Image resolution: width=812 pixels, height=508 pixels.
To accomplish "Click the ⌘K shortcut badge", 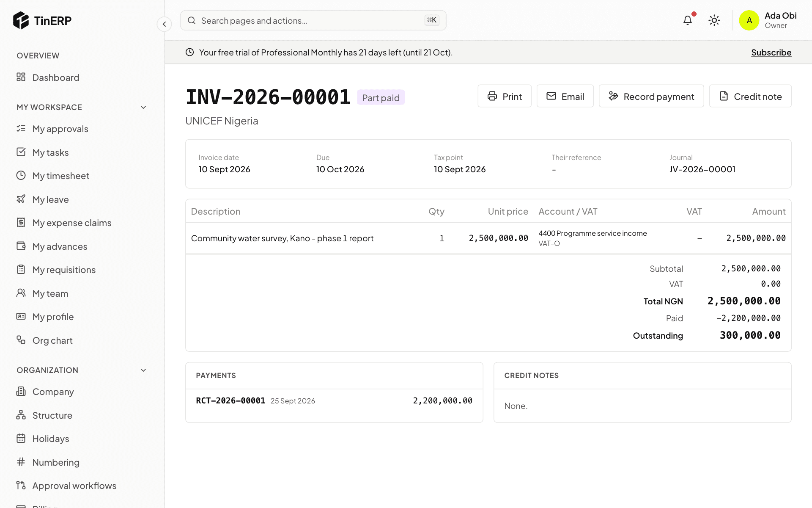I will (432, 20).
